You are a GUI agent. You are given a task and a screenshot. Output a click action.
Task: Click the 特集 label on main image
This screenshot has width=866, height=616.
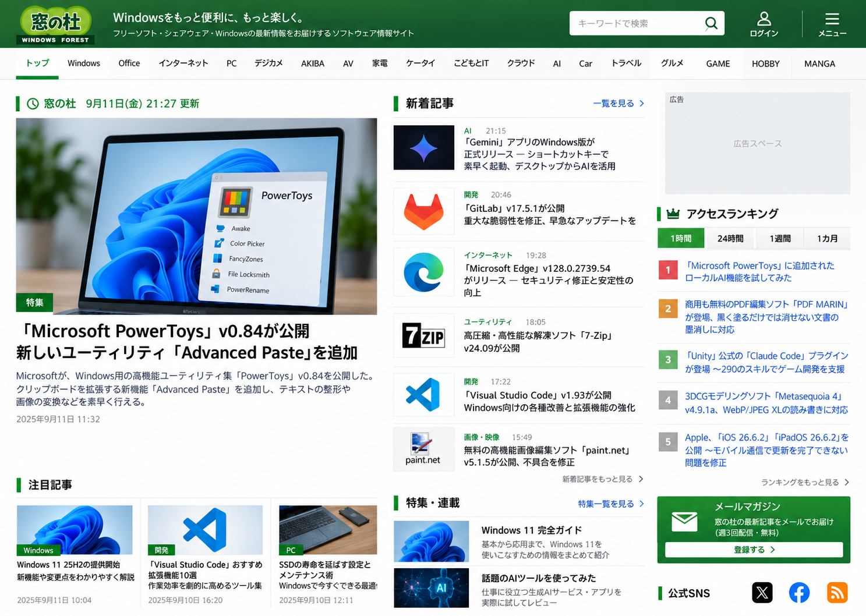point(34,302)
